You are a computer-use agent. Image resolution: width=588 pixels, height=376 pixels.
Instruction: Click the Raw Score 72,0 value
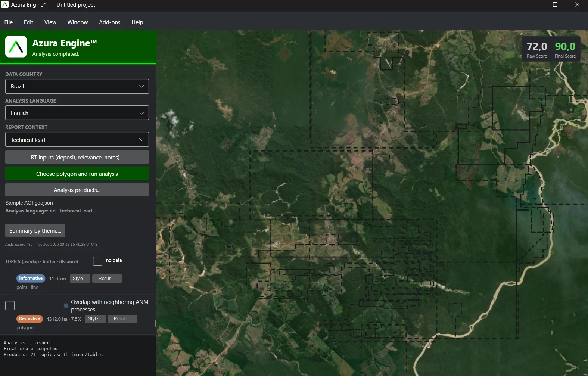tap(537, 46)
